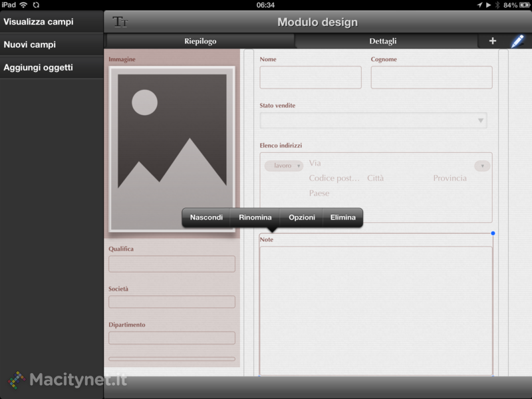The image size is (532, 399).
Task: Tap the Stato vendite label
Action: tap(277, 106)
